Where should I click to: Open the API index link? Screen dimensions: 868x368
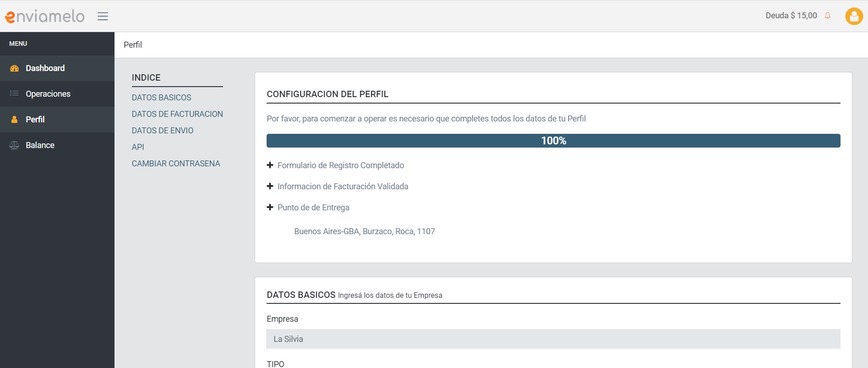point(138,147)
